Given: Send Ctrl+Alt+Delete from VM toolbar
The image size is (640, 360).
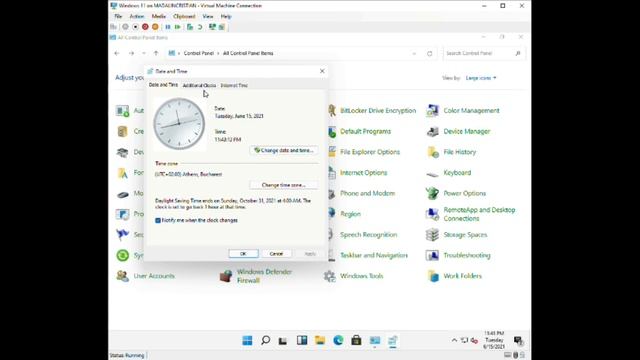Looking at the screenshot, I should (114, 27).
